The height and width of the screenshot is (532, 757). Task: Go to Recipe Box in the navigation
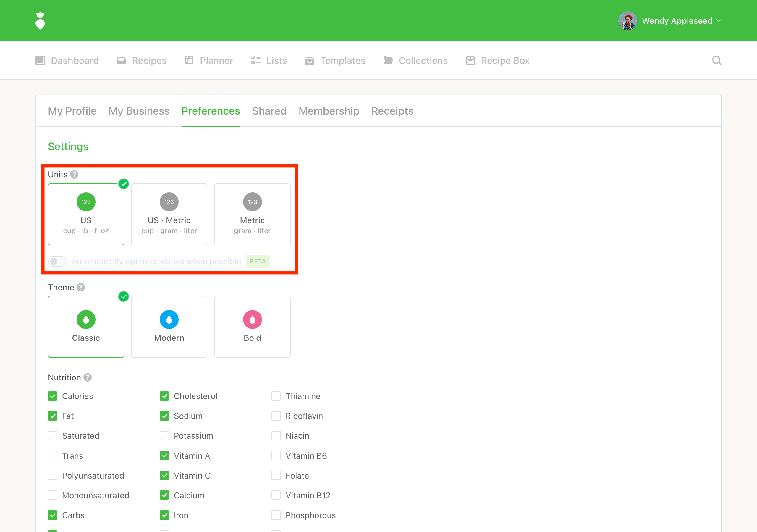tap(498, 60)
